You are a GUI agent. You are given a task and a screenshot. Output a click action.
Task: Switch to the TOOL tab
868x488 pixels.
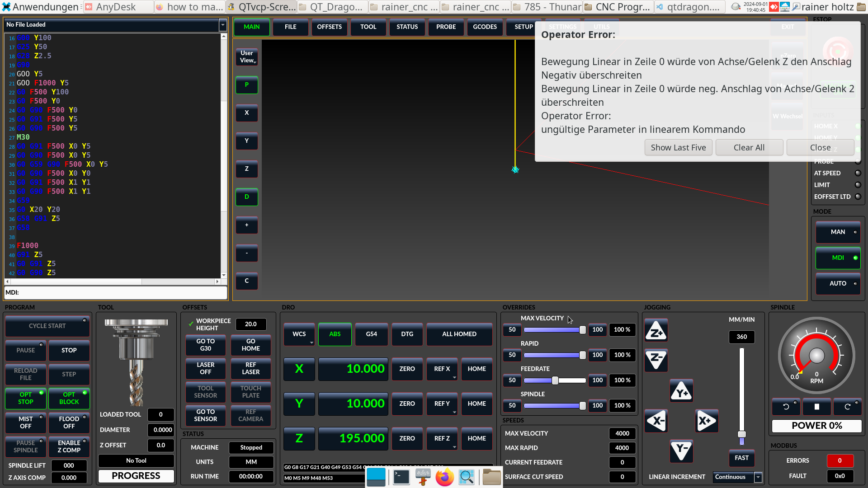coord(368,27)
